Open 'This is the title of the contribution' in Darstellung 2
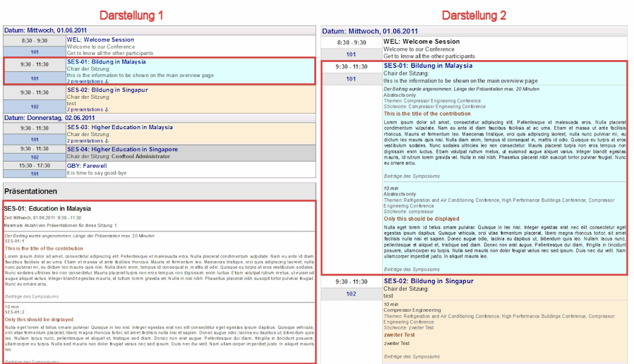Screen dimensions: 634x364 (427, 114)
